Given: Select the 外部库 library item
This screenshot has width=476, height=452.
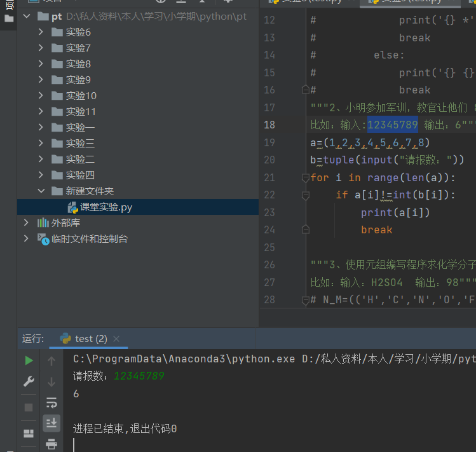Looking at the screenshot, I should (138, 223).
